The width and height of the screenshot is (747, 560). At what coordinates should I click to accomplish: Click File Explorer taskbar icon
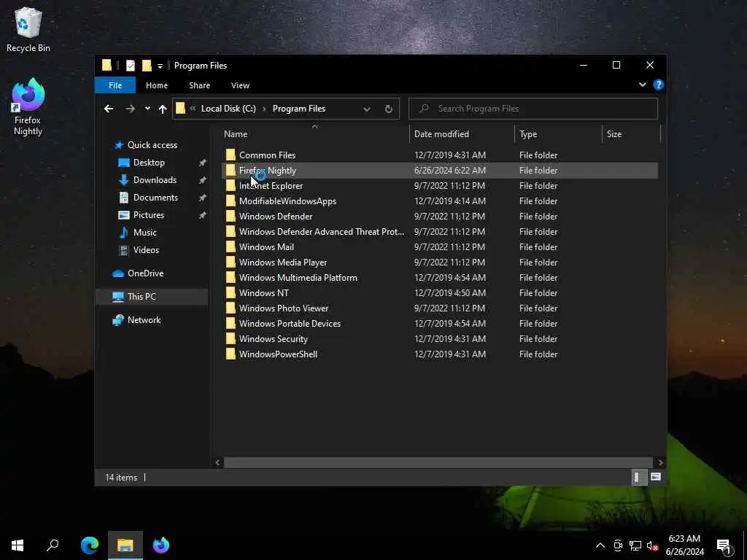tap(125, 545)
